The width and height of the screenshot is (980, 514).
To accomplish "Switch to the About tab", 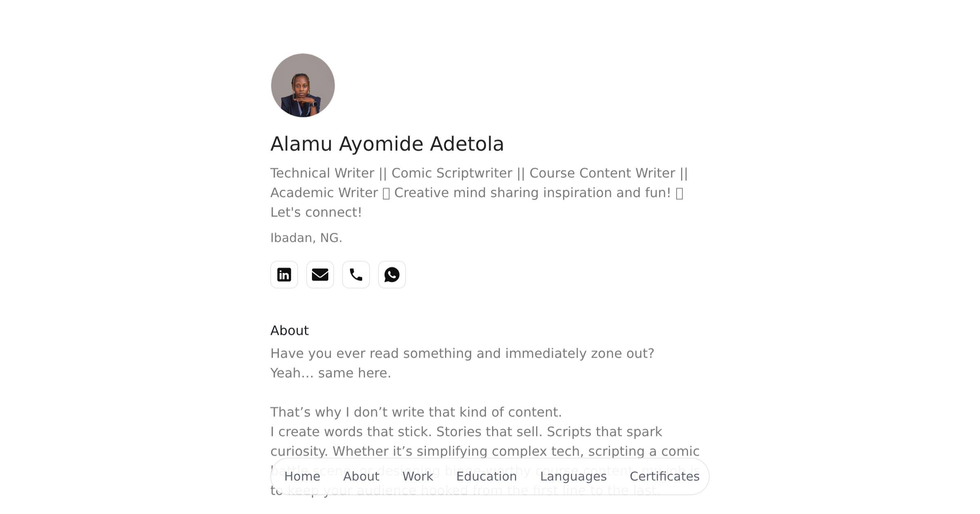I will [360, 476].
